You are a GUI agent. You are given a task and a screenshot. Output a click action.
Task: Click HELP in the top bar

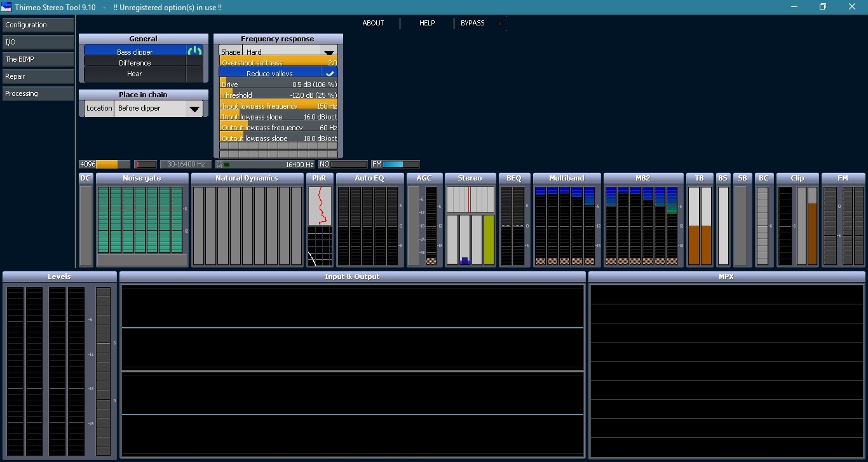427,23
